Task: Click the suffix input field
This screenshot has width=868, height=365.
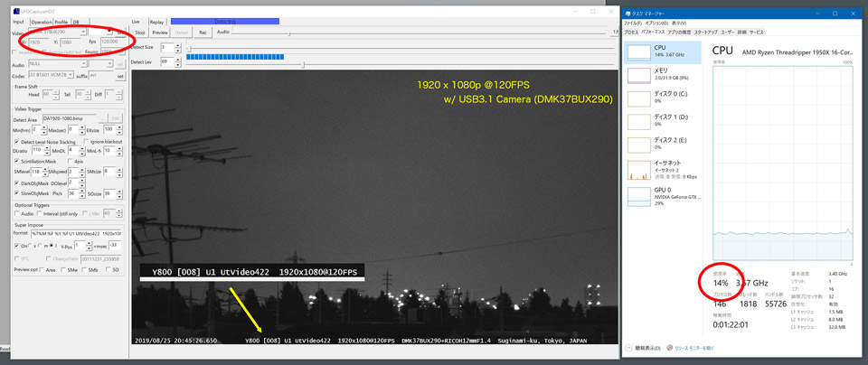Action: tap(102, 76)
